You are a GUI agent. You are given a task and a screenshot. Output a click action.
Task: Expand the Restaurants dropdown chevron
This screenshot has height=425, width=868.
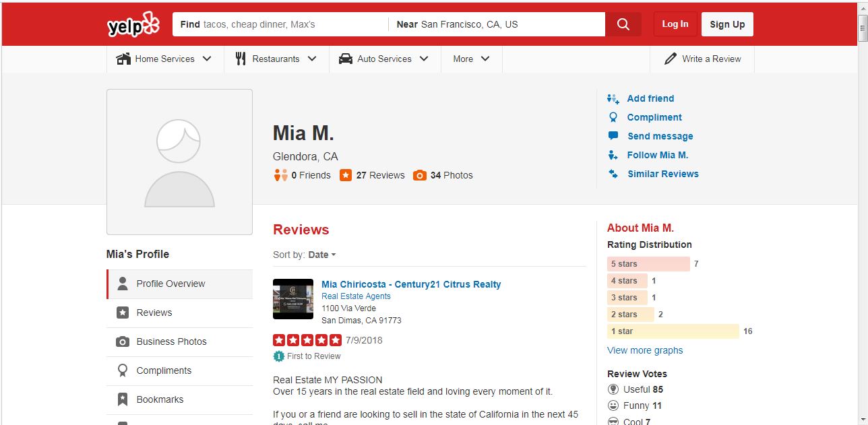(312, 59)
